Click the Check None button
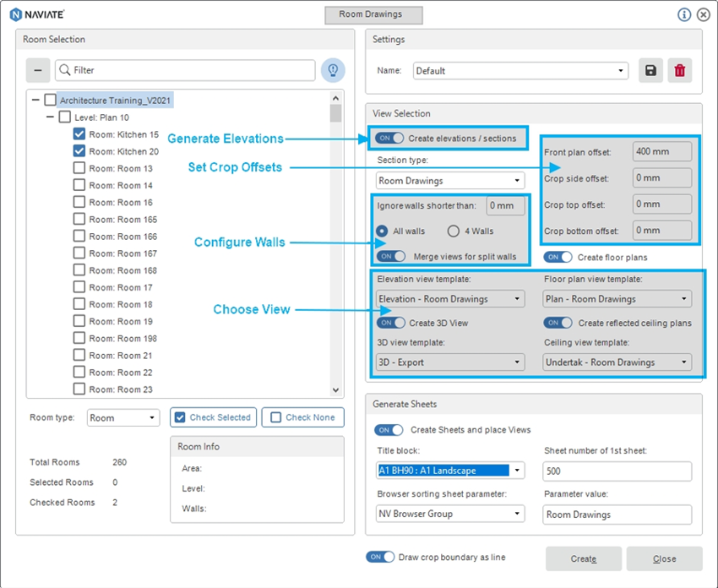 point(302,417)
